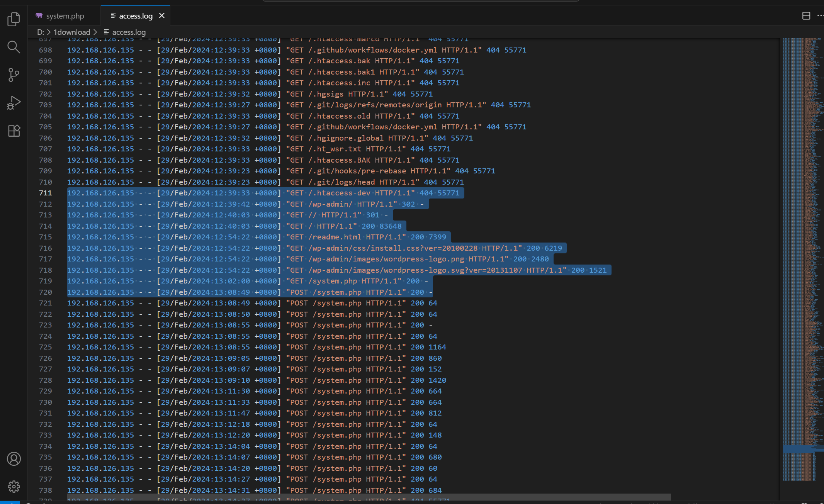824x504 pixels.
Task: Close the access.log tab
Action: (x=162, y=16)
